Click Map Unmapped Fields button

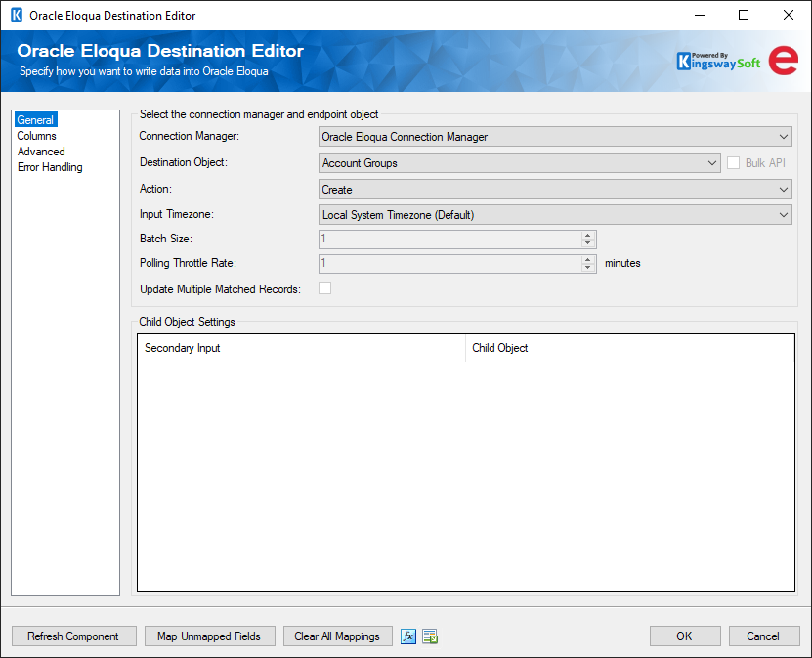(x=210, y=636)
